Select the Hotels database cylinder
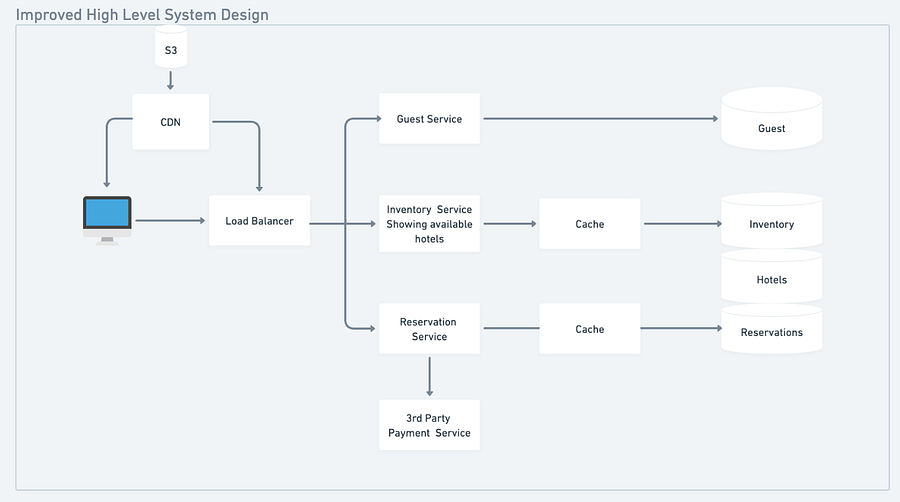This screenshot has height=502, width=900. coord(771,276)
